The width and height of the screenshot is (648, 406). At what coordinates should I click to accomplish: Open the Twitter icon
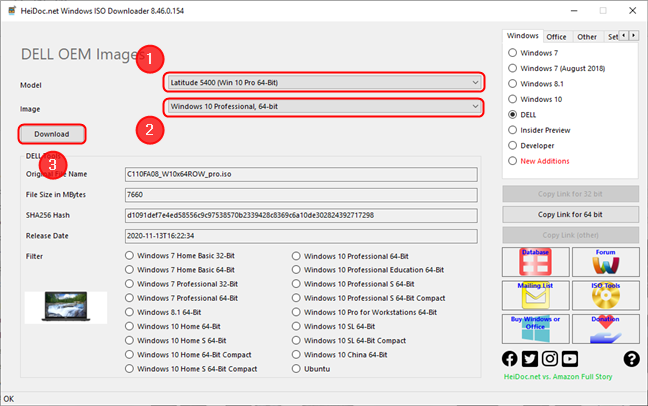(530, 359)
